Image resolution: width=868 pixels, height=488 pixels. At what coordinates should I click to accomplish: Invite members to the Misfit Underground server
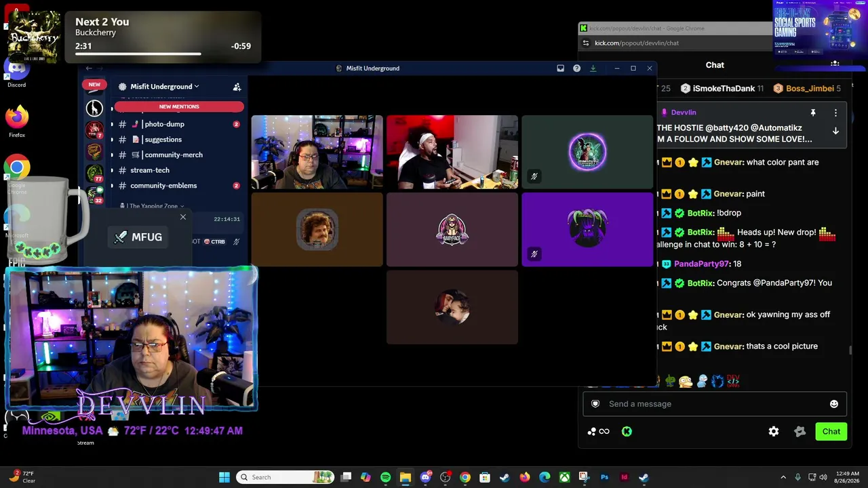point(237,87)
